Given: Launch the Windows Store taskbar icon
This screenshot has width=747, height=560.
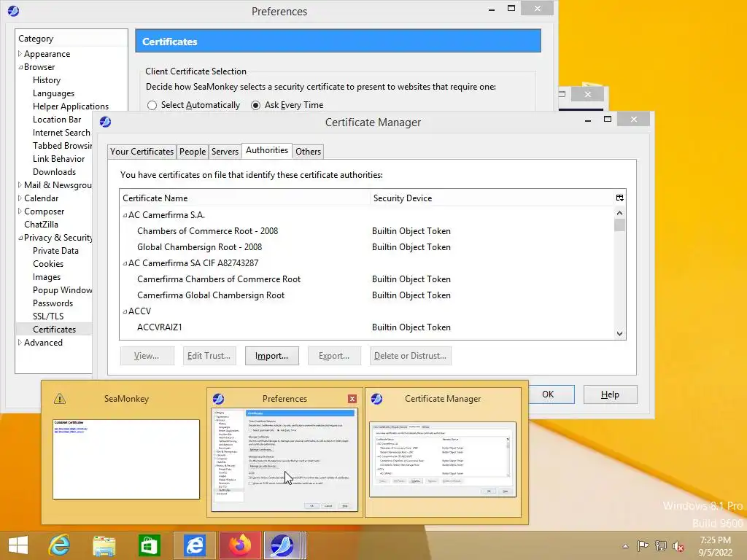Looking at the screenshot, I should [x=149, y=545].
